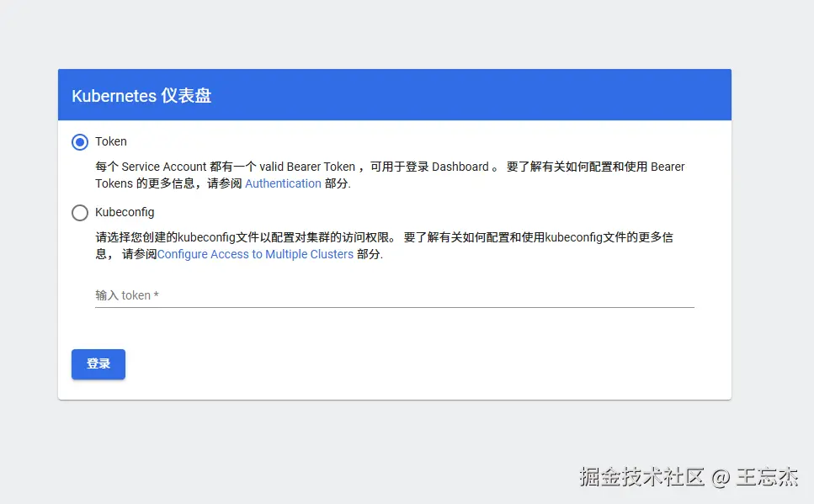
Task: Select the Token radio button
Action: (x=80, y=141)
